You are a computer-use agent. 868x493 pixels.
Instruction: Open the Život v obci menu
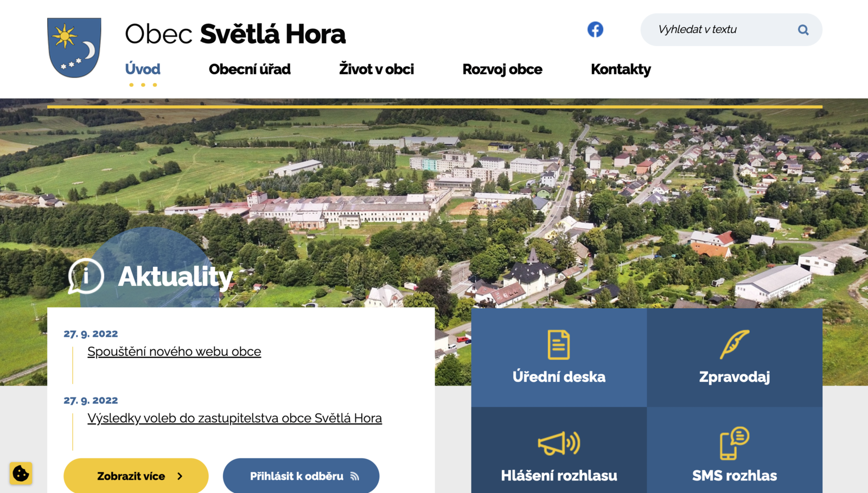[x=376, y=69]
